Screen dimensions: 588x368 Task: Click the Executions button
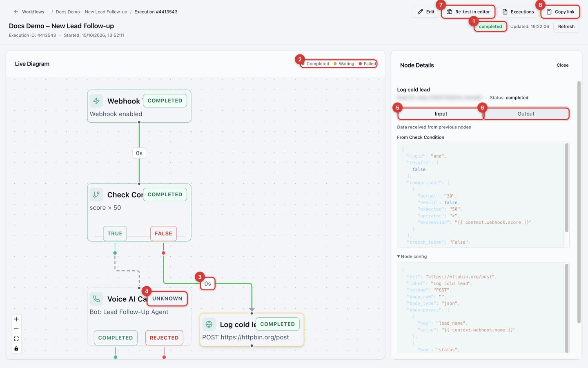(x=518, y=12)
